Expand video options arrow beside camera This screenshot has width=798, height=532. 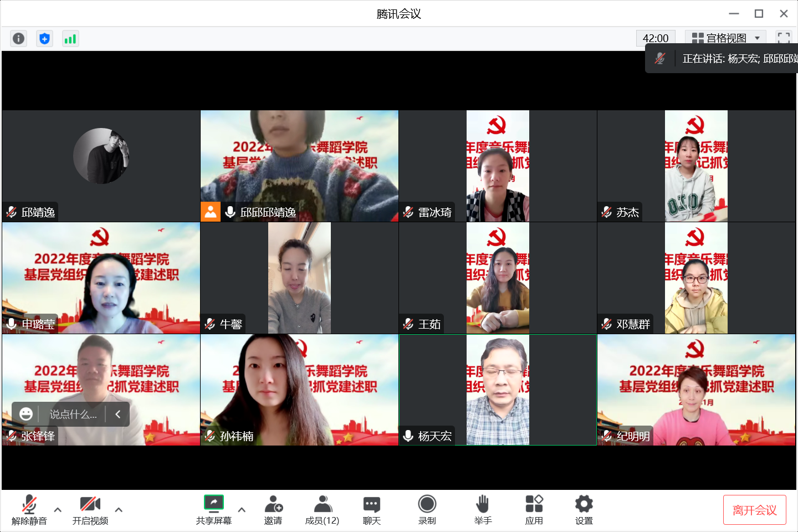pyautogui.click(x=119, y=509)
